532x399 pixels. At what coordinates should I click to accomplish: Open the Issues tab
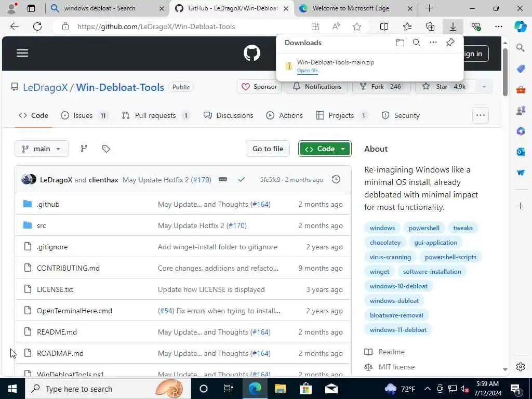[84, 115]
